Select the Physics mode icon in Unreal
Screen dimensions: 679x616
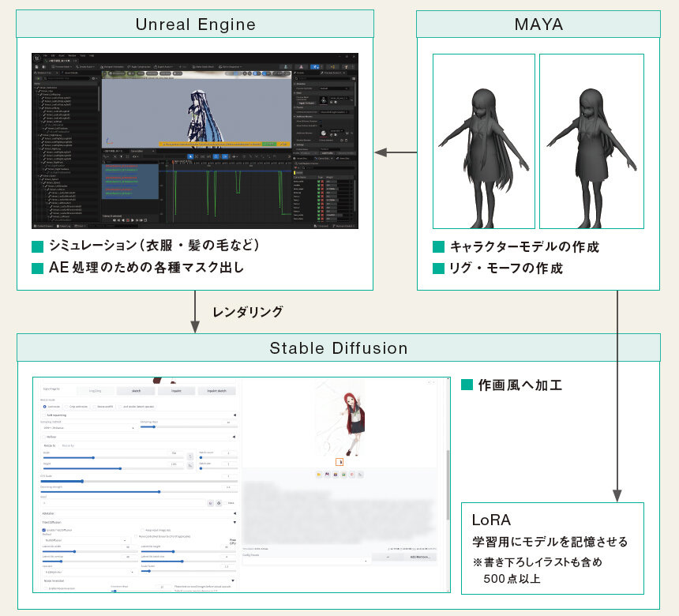tap(347, 67)
